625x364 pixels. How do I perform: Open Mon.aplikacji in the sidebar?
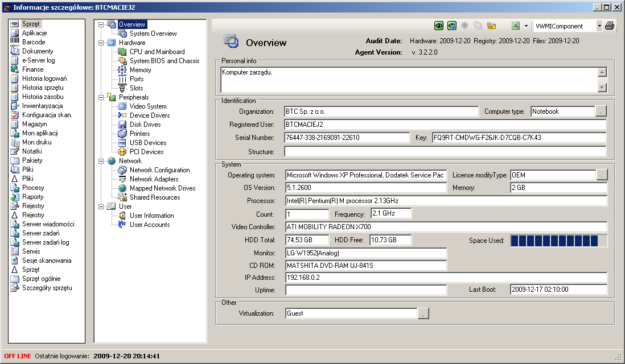coord(40,134)
